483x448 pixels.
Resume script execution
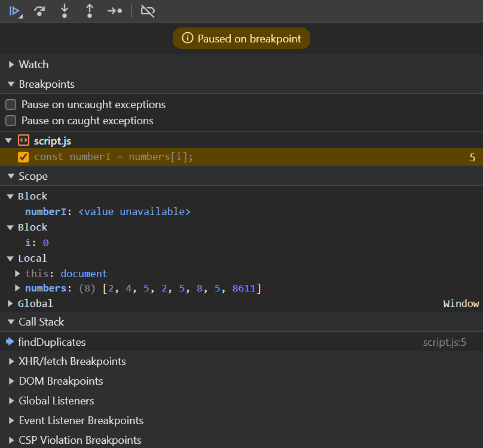(x=16, y=11)
